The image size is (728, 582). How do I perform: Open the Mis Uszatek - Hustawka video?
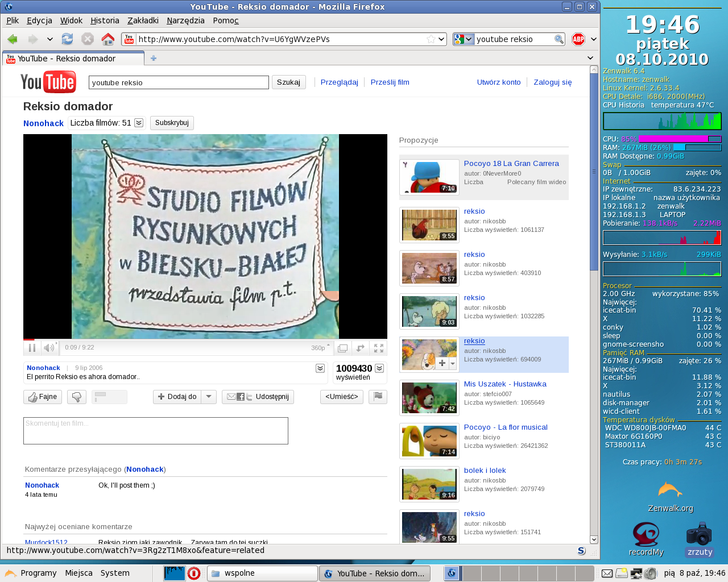(x=505, y=384)
